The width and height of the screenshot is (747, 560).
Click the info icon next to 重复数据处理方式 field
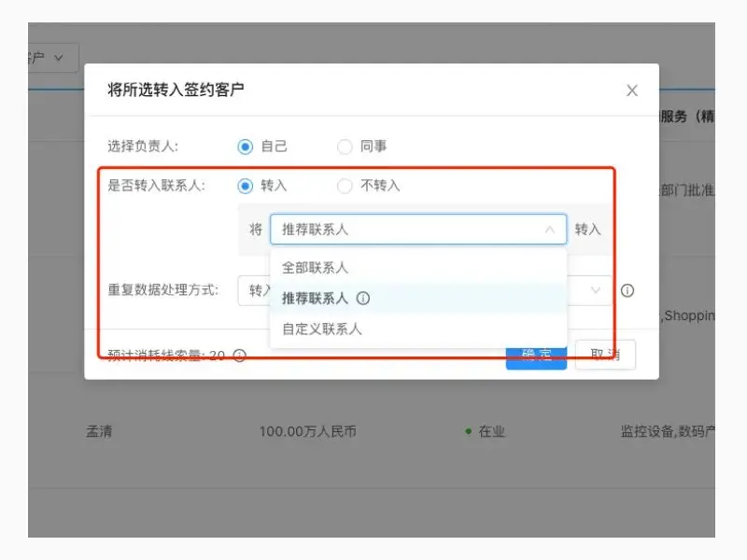tap(627, 290)
